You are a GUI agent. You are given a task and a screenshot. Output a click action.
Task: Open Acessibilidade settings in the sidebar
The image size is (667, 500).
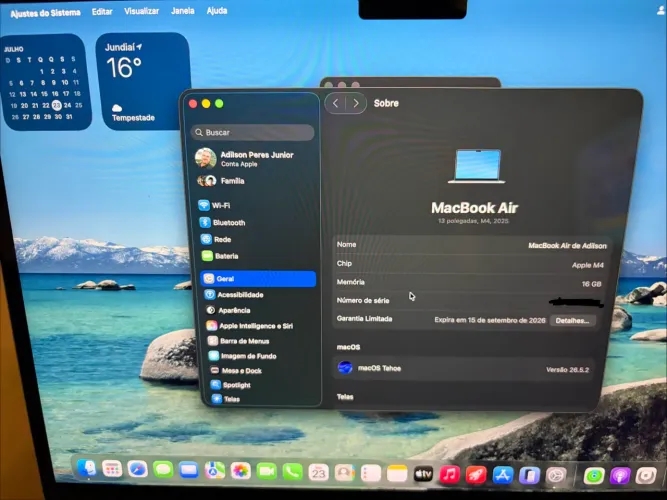tap(234, 294)
